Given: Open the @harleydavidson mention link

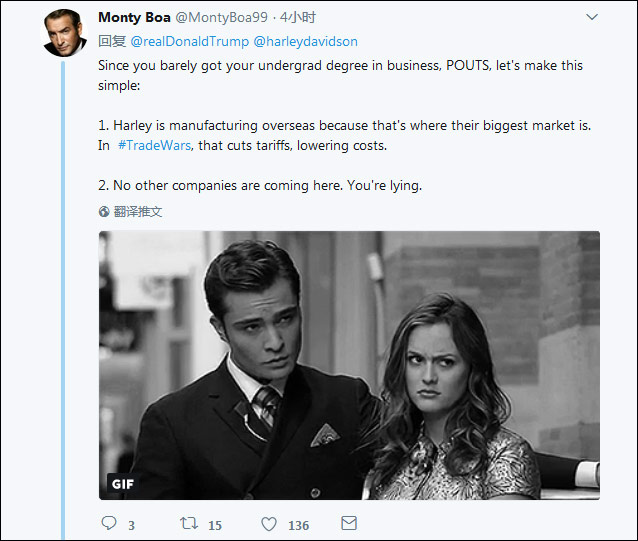Looking at the screenshot, I should click(305, 41).
